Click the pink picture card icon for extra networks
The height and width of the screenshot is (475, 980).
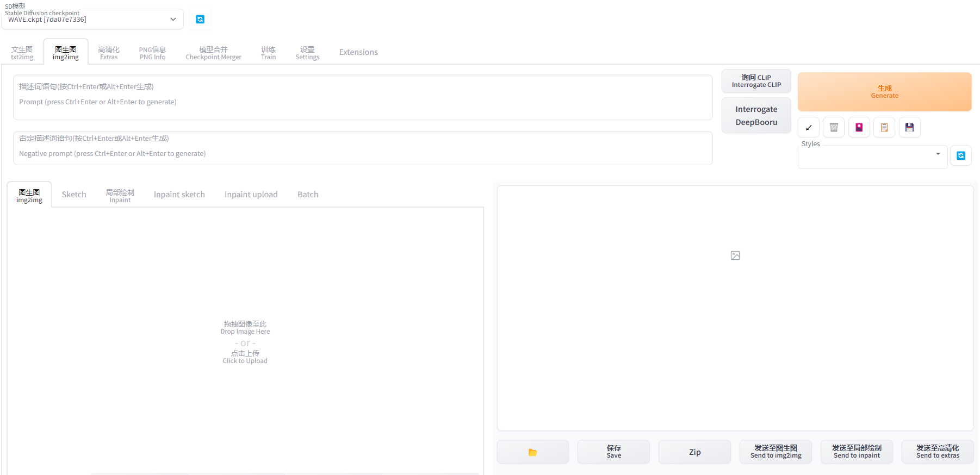tap(859, 128)
